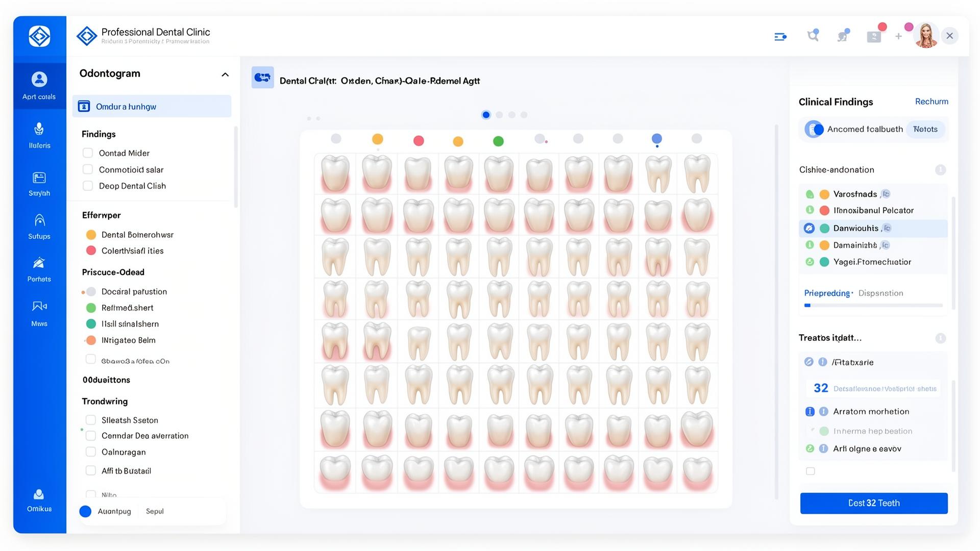Open the inbox icon with the red badge
The height and width of the screenshot is (551, 980).
[x=874, y=36]
